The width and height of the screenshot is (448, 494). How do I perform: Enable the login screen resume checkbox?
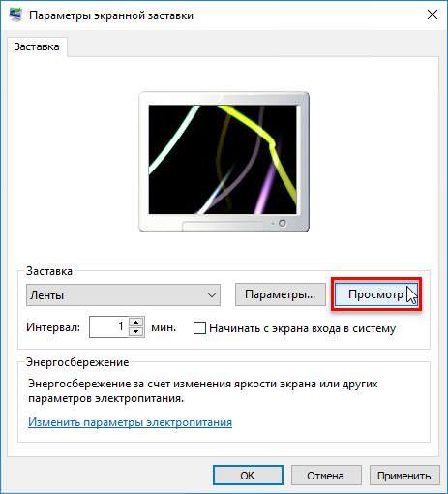coord(199,328)
